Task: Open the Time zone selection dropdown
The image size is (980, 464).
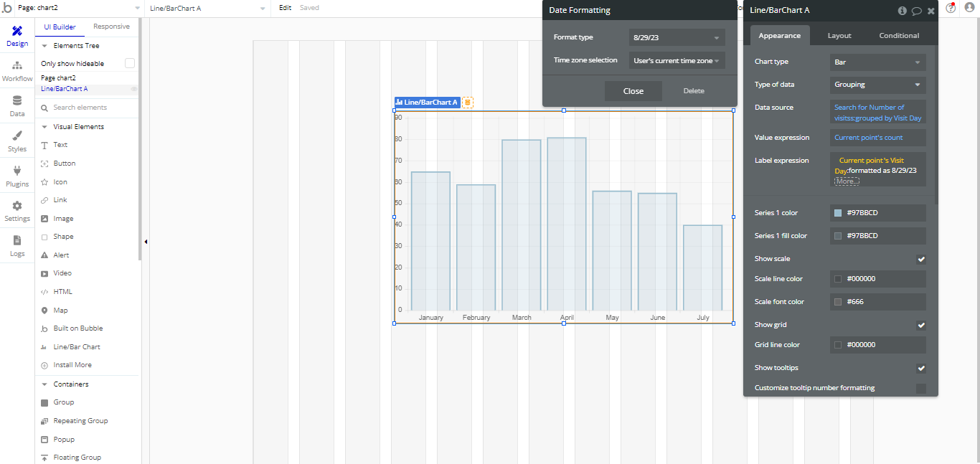Action: [x=677, y=61]
